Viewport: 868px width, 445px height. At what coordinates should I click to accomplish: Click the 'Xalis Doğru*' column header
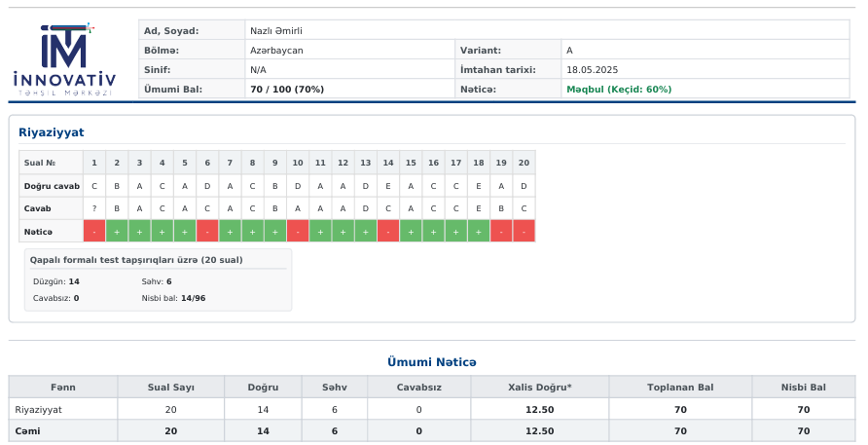point(540,388)
